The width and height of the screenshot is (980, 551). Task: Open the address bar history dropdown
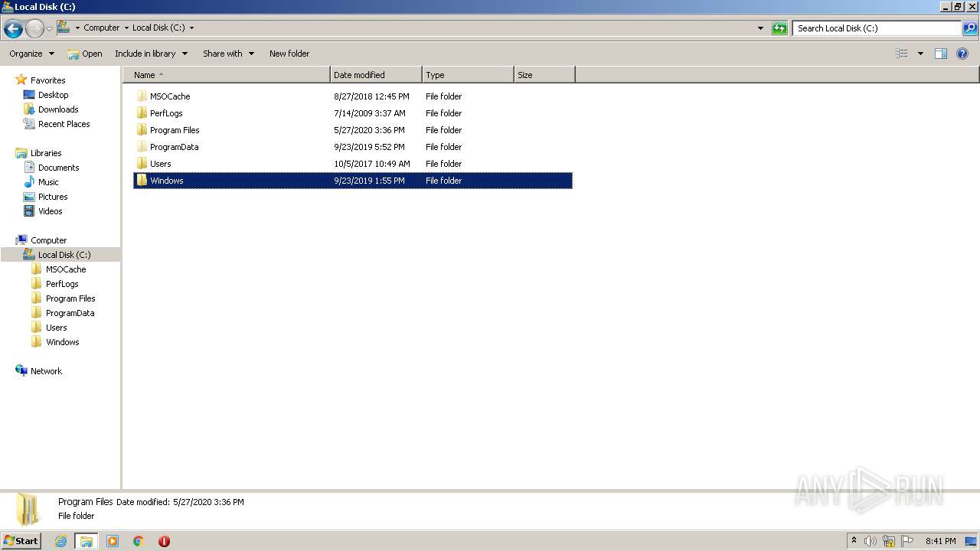tap(760, 28)
